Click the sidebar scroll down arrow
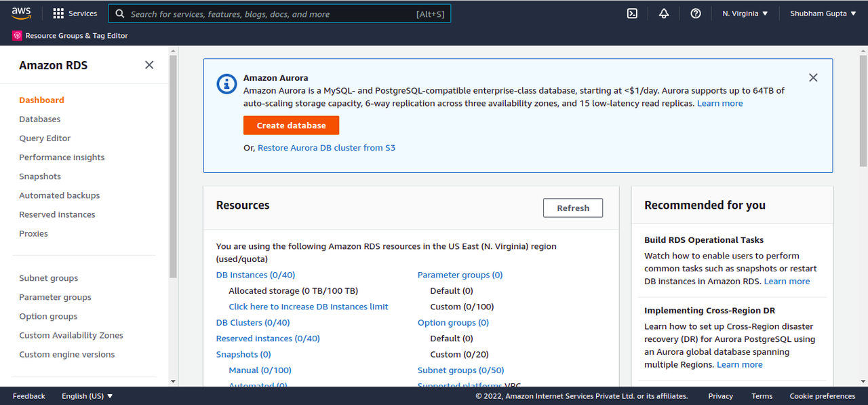This screenshot has height=405, width=868. coord(173,382)
